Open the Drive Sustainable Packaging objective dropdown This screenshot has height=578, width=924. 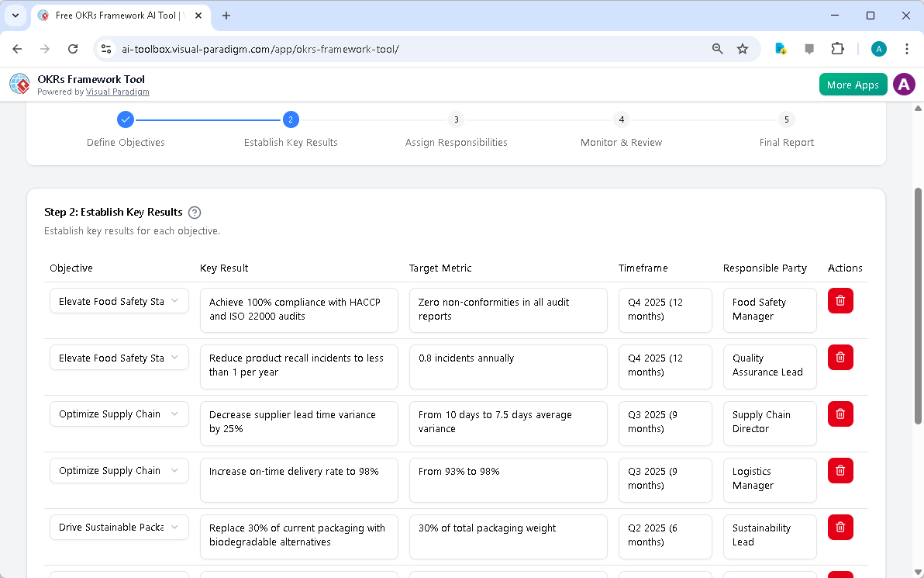click(119, 527)
